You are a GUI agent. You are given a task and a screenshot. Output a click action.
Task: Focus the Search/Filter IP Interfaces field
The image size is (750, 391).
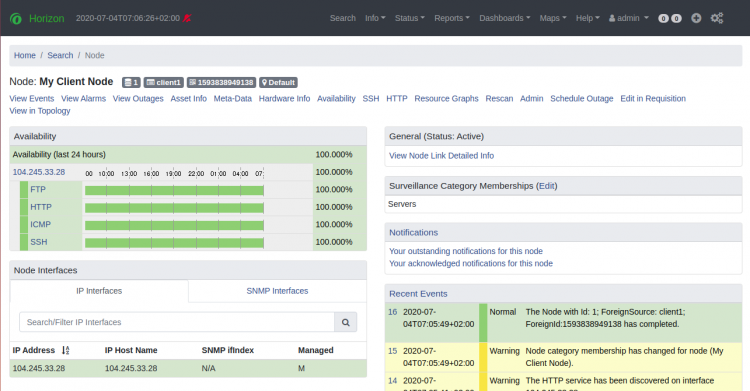click(x=177, y=323)
